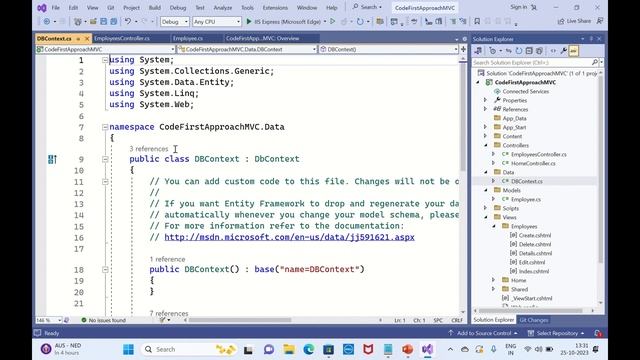Expand the References node in Solution Explorer

point(485,109)
